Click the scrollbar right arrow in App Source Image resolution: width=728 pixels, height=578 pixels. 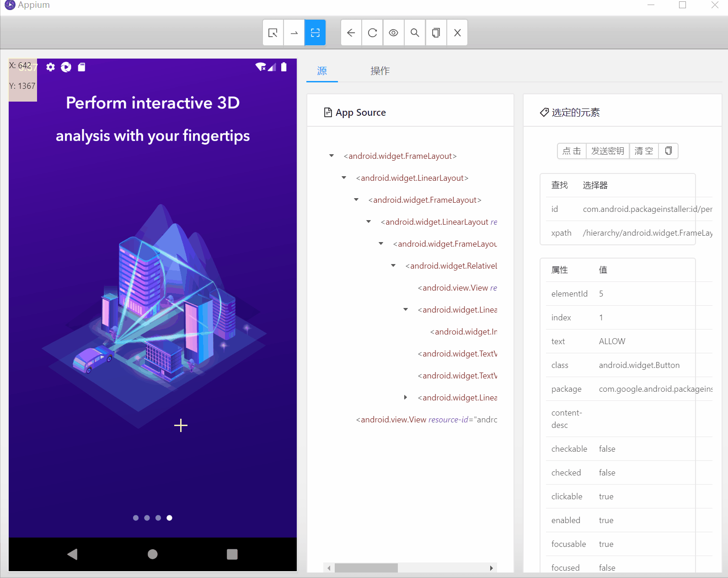pos(492,568)
